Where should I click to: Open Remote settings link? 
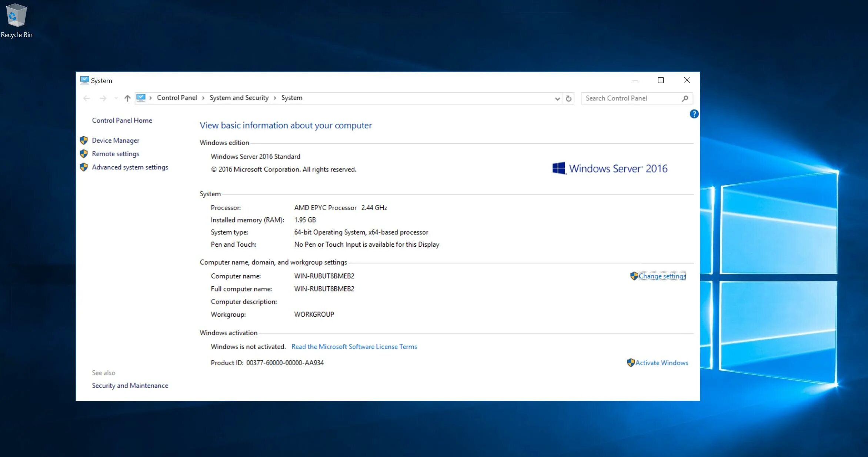pos(116,154)
